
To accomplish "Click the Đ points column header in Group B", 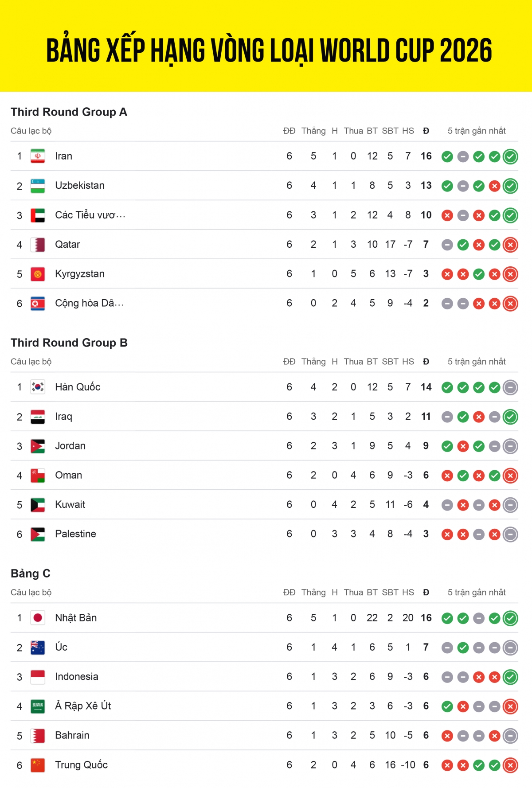I will click(x=426, y=362).
